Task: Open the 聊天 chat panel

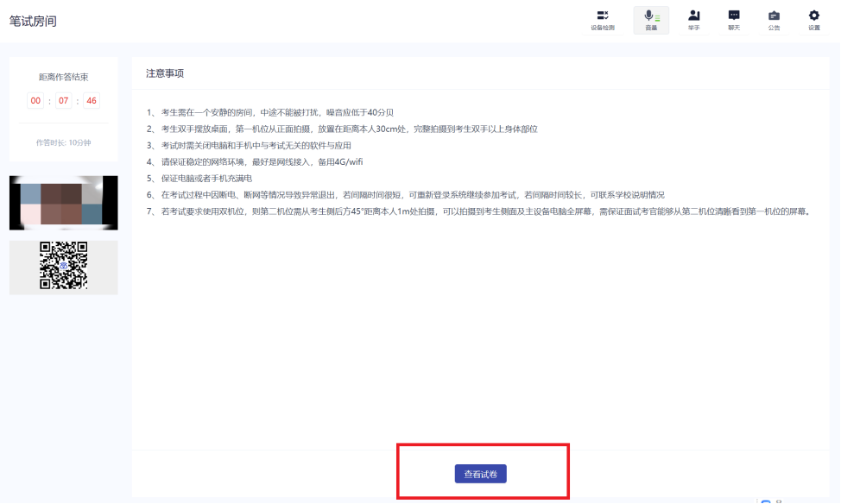Action: point(733,22)
